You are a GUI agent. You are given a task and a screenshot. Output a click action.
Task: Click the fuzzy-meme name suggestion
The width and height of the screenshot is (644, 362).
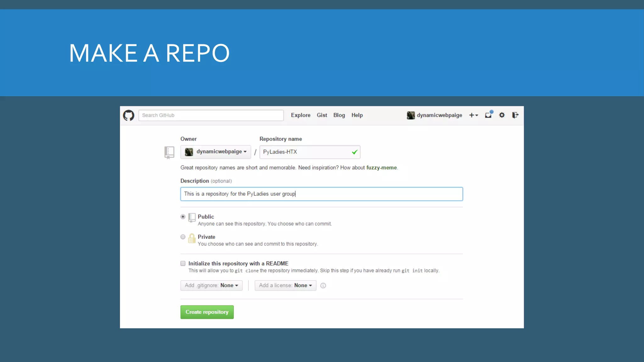coord(381,167)
